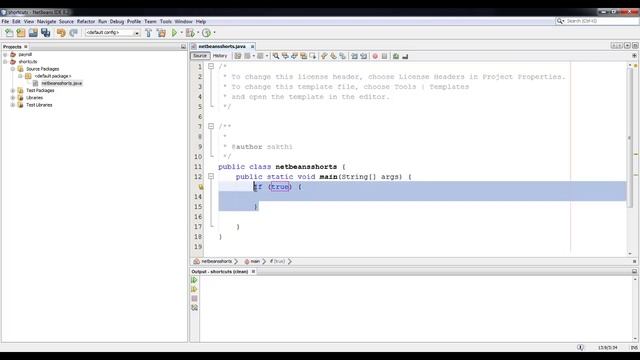640x360 pixels.
Task: Collapse the Source Packages node
Action: (x=13, y=69)
